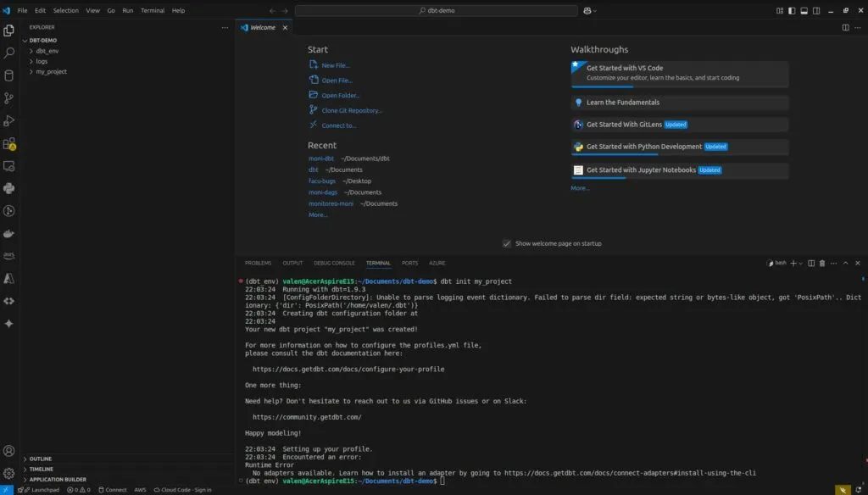The image size is (868, 495).
Task: Open recent project moni-dbt
Action: click(321, 159)
